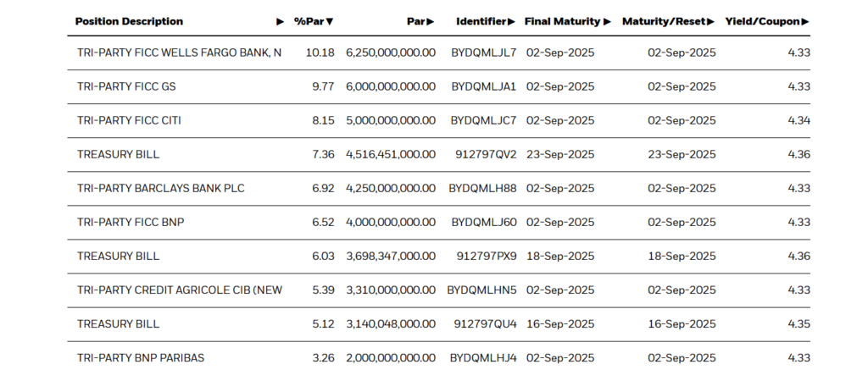This screenshot has height=381, width=868.
Task: Select the Yield/Coupon column header text
Action: (x=762, y=21)
